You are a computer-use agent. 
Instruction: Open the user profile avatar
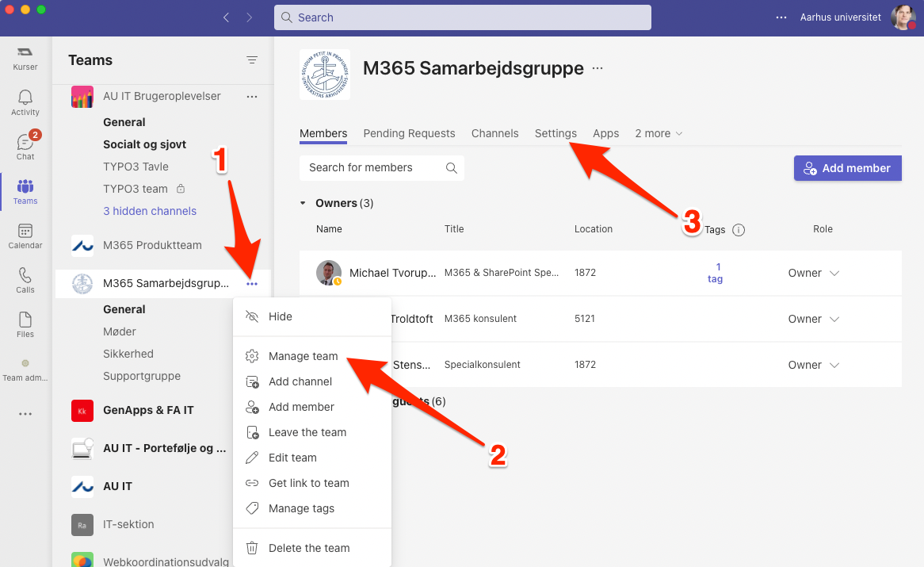(x=903, y=17)
